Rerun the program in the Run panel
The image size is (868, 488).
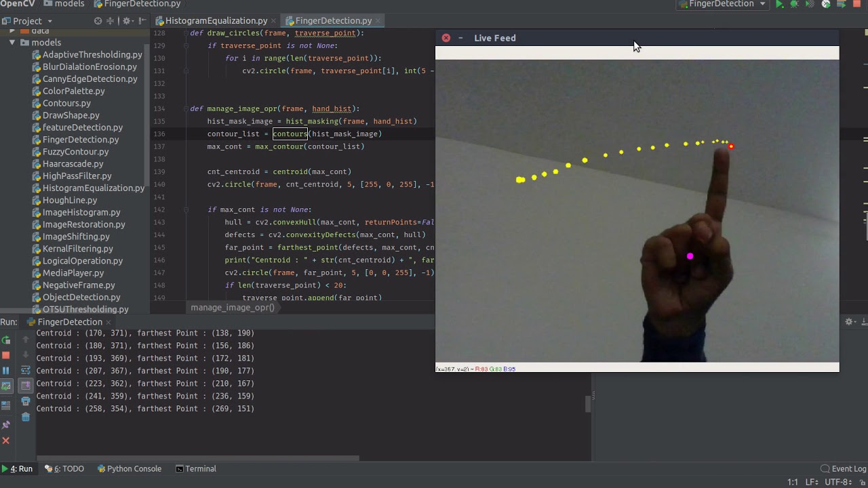coord(7,340)
